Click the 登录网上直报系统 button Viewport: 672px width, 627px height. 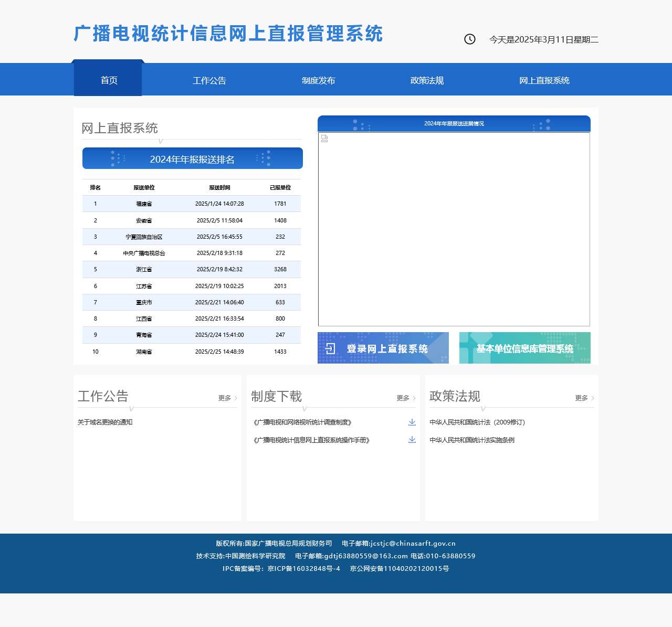[x=383, y=348]
